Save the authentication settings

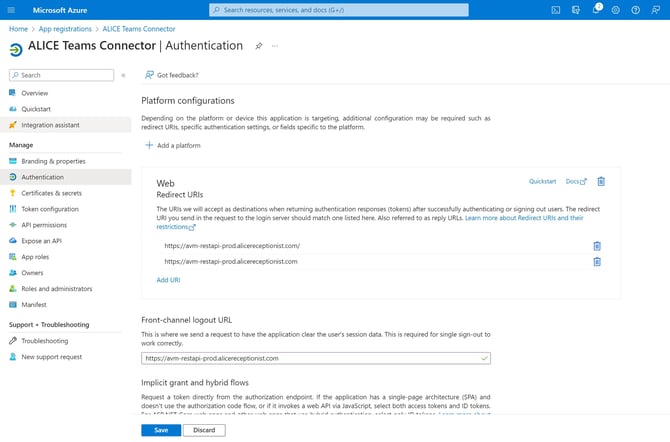(161, 430)
